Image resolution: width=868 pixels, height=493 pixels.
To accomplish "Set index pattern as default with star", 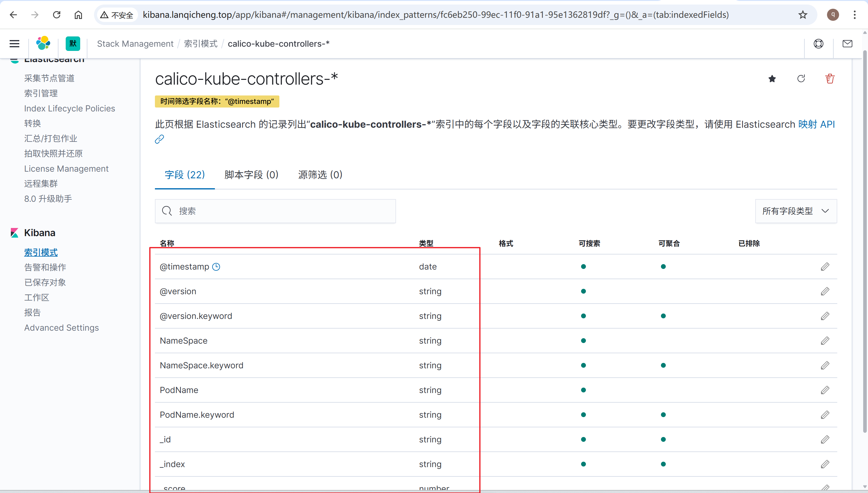I will (x=772, y=79).
